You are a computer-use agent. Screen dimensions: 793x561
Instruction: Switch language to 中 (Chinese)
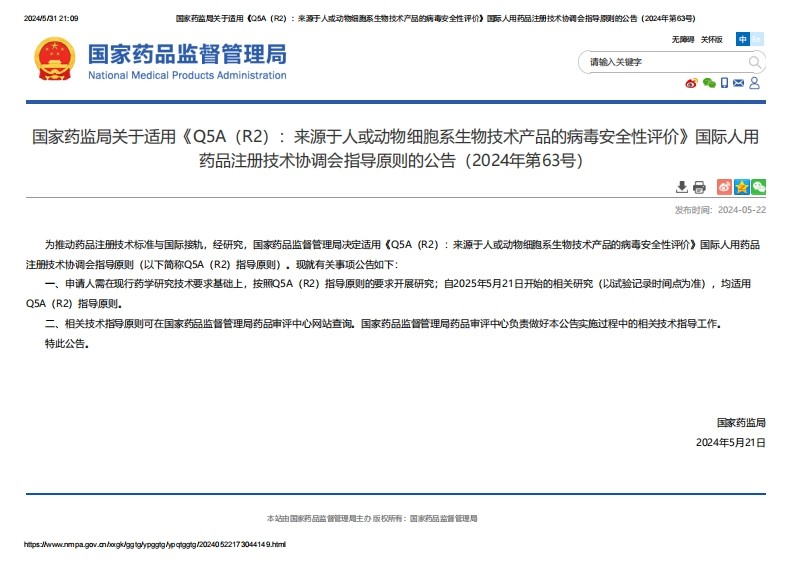coord(743,39)
